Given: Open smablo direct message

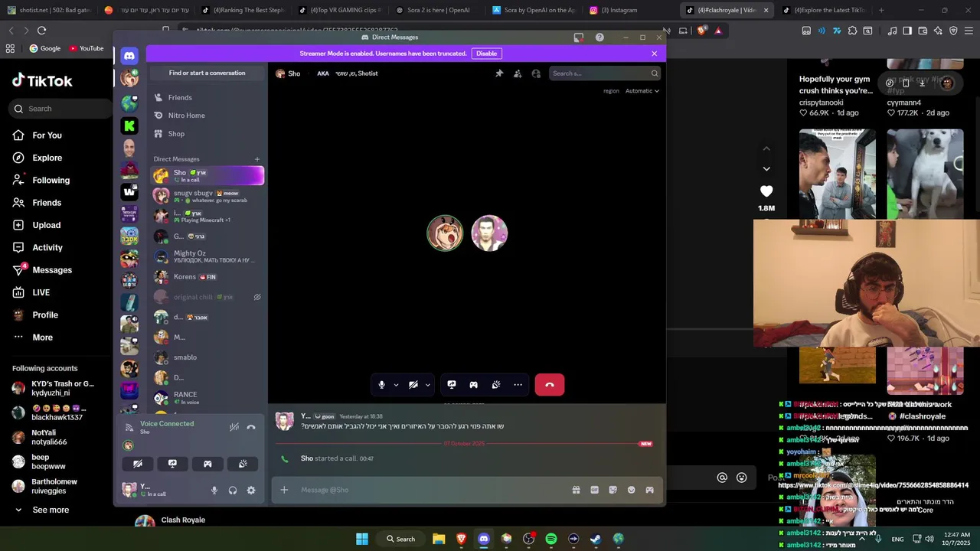Looking at the screenshot, I should (x=207, y=357).
